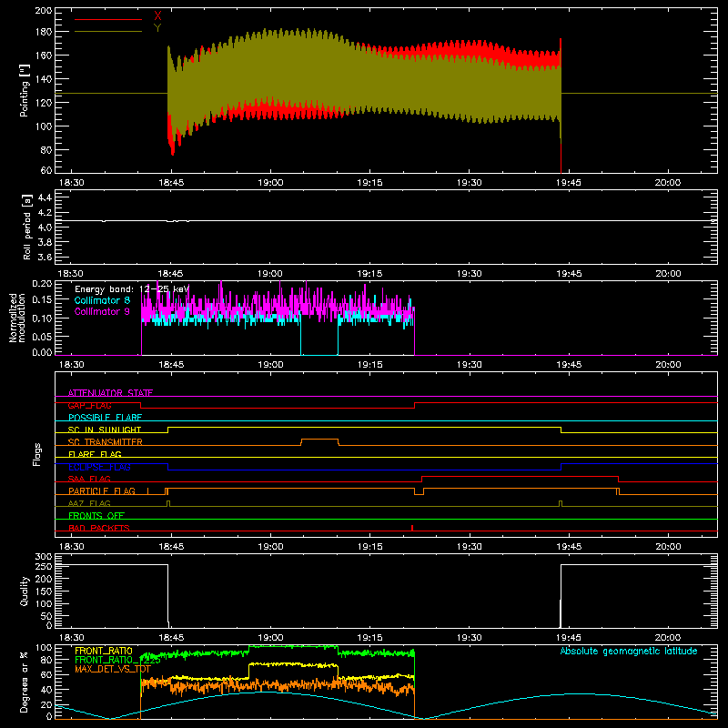Click '0.05' on the modulation axis
The image size is (728, 728).
point(42,336)
